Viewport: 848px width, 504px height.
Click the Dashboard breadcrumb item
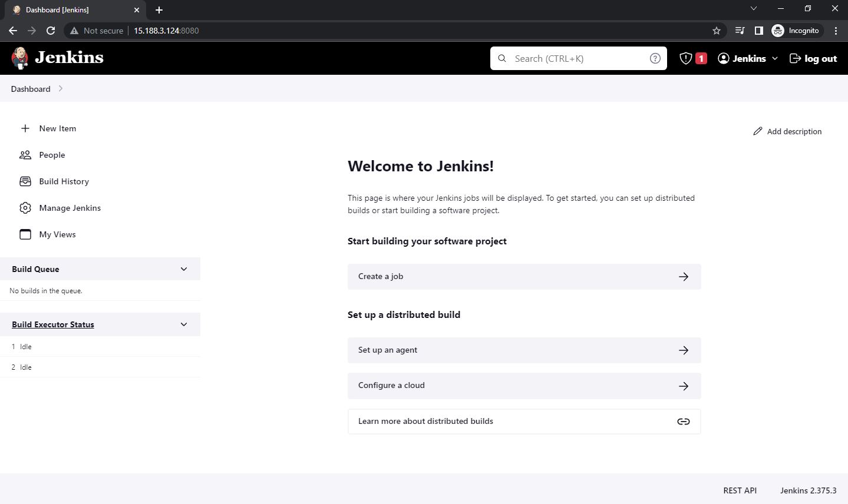[30, 89]
